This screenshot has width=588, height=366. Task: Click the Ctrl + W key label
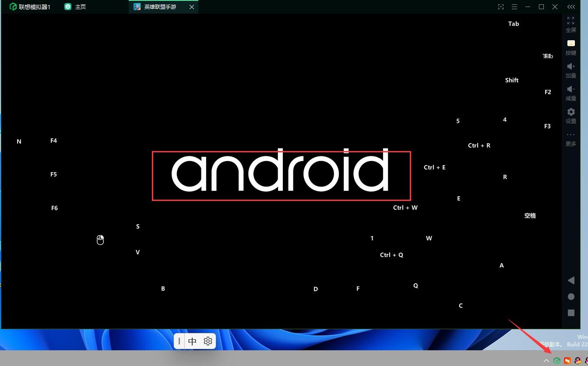click(405, 208)
